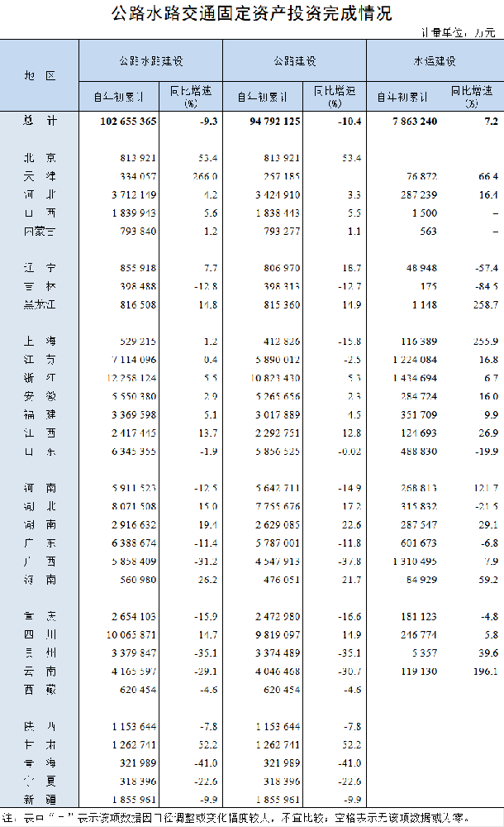Click the 福建 row label
Viewport: 504px width, 827px height.
tap(40, 414)
